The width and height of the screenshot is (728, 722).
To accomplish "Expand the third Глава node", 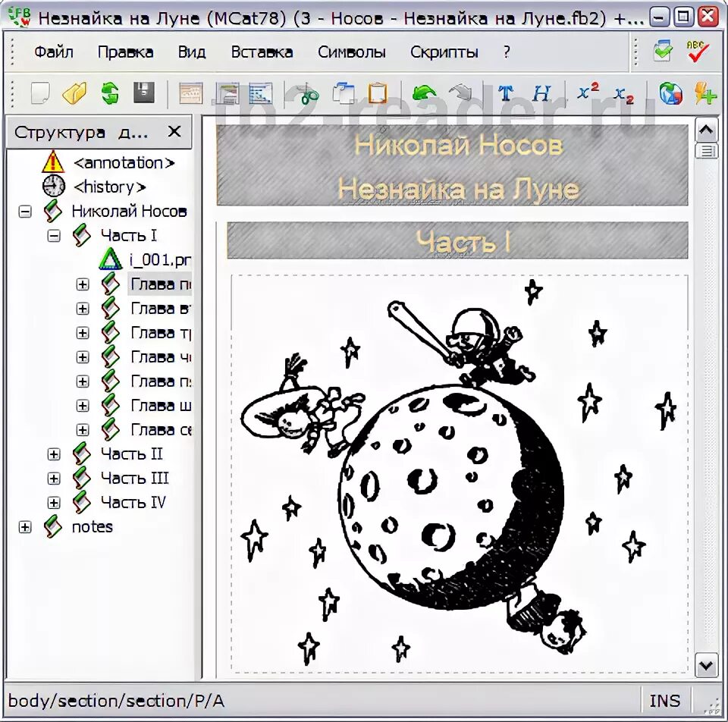I will point(83,333).
